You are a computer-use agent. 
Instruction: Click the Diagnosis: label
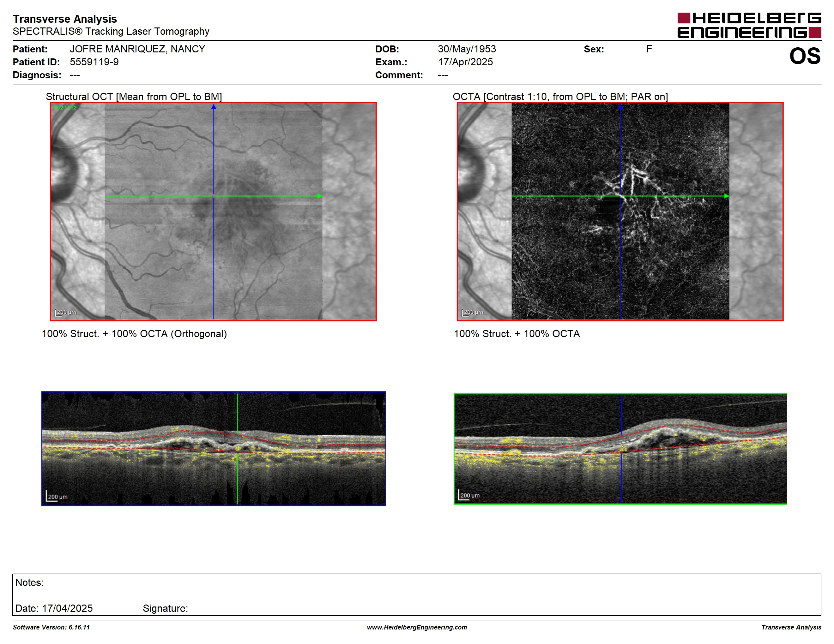(37, 75)
